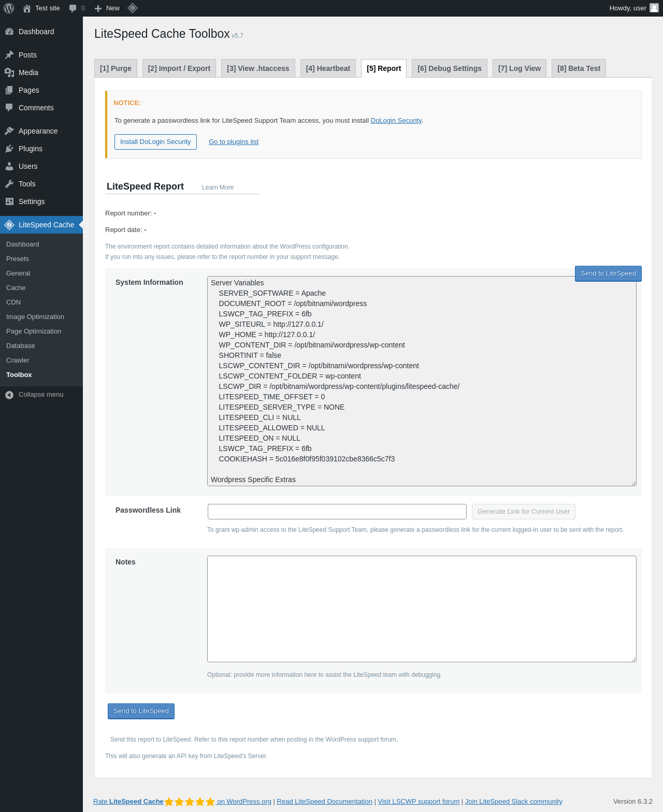Click the Comments speech bubble sidebar icon

tap(9, 108)
